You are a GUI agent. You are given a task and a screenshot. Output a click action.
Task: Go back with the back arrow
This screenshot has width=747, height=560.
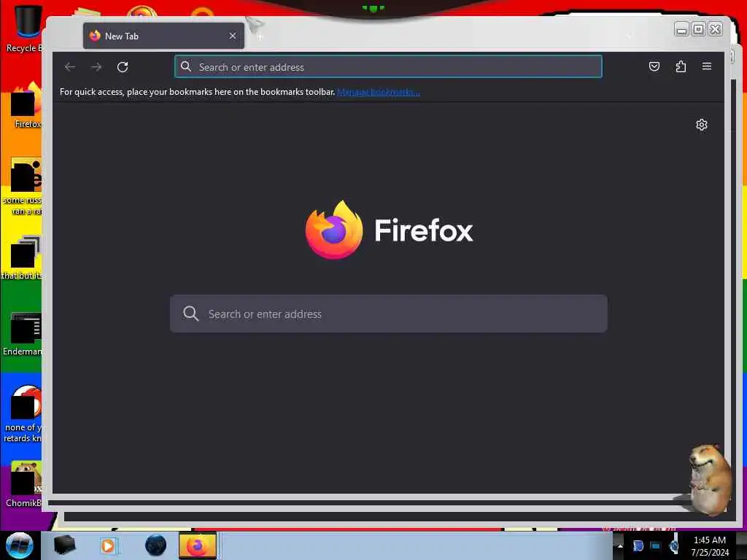coord(70,67)
